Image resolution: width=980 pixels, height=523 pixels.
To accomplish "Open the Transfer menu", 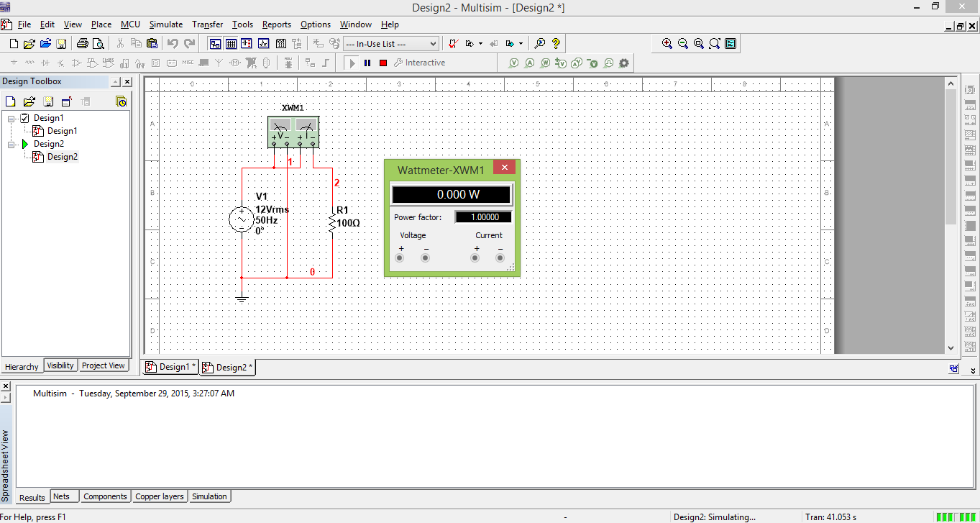I will click(208, 24).
